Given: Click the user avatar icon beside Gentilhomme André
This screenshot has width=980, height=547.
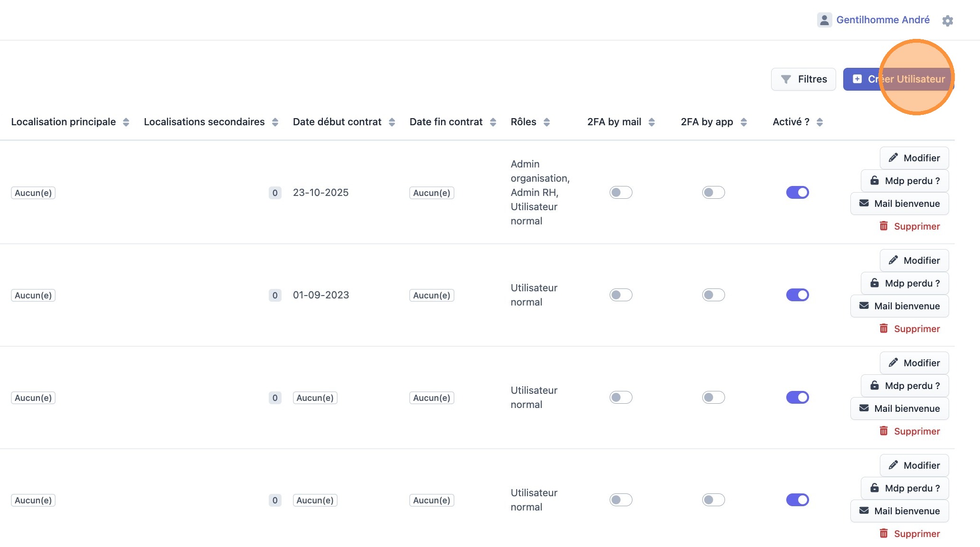Looking at the screenshot, I should 824,20.
